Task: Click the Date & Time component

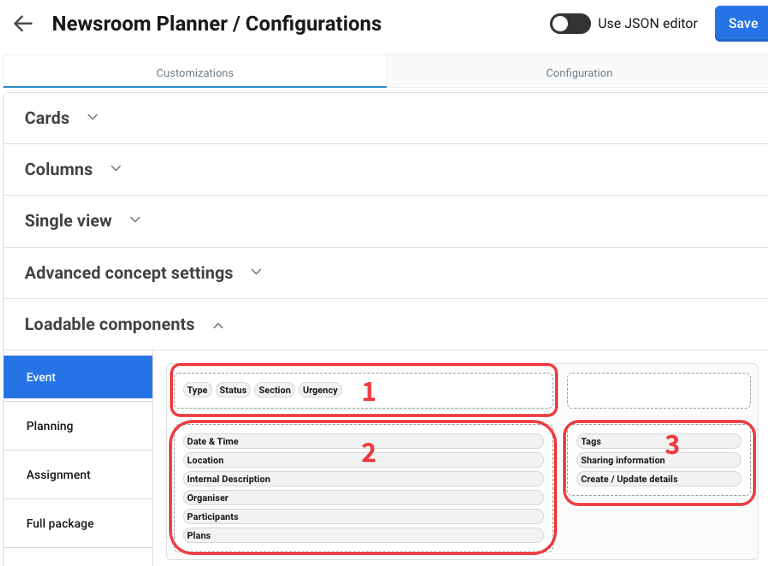Action: tap(363, 441)
